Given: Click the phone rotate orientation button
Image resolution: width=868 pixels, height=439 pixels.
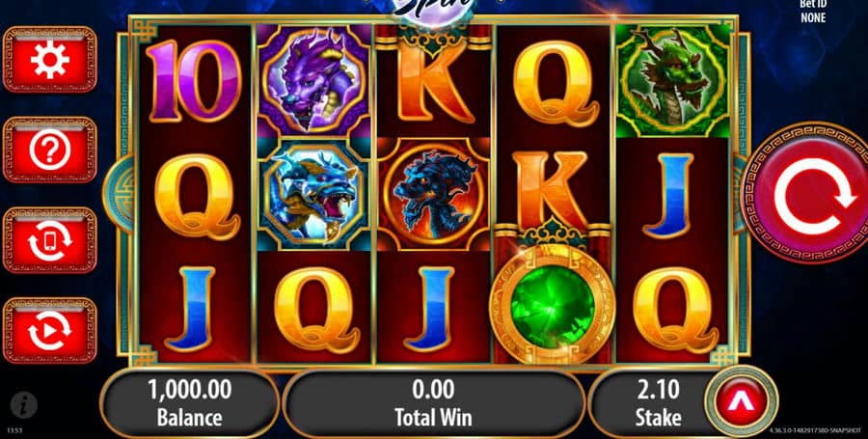Looking at the screenshot, I should click(50, 240).
